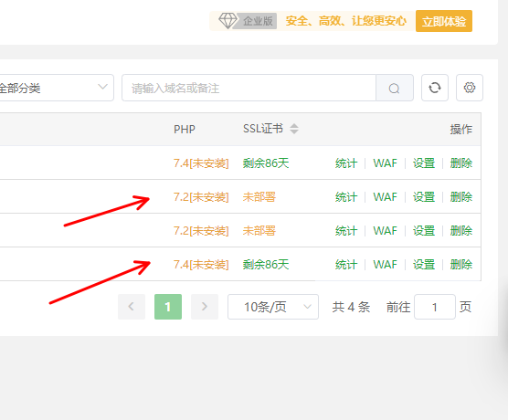Click 7.2[未安装] PHP version in third row
The width and height of the screenshot is (508, 420).
[201, 231]
